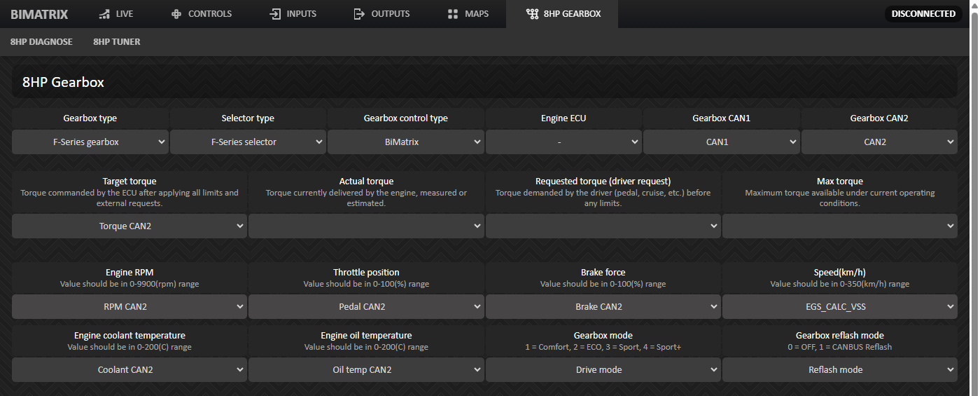Click the CONTROLS gamepad icon
The image size is (980, 396).
pos(176,14)
